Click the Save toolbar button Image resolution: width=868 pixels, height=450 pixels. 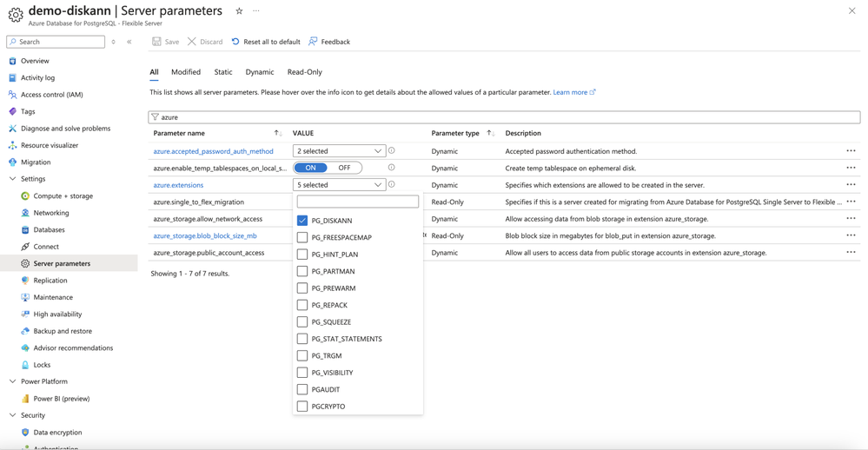[x=165, y=42]
